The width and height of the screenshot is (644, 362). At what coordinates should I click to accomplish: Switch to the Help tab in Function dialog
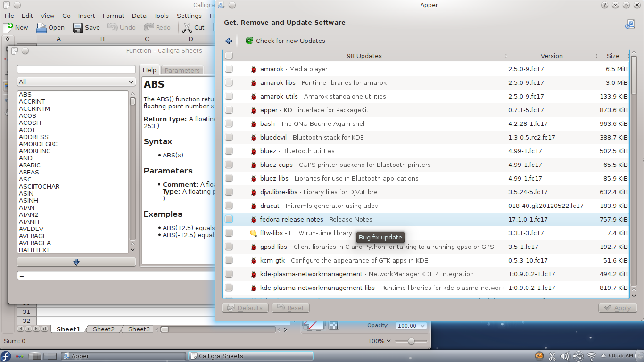click(x=149, y=70)
